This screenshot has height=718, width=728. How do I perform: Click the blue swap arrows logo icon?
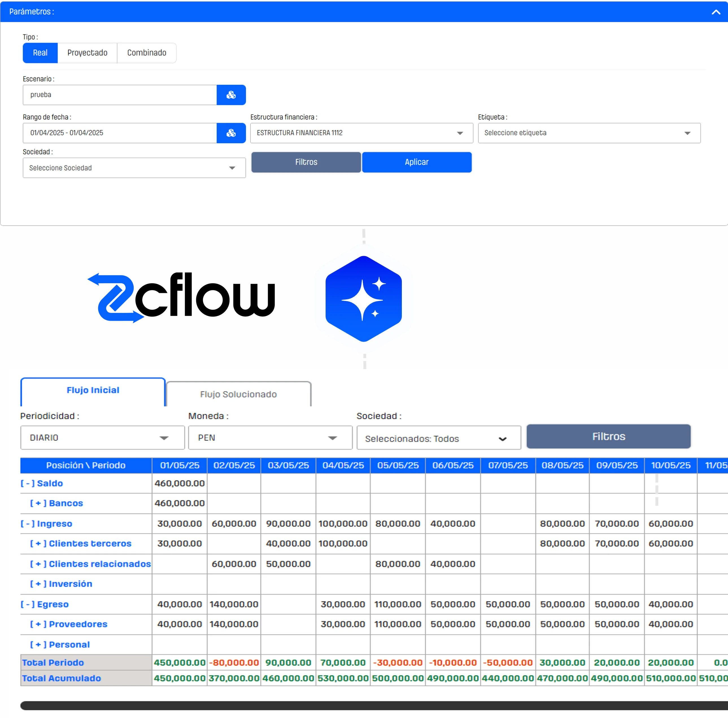click(116, 298)
